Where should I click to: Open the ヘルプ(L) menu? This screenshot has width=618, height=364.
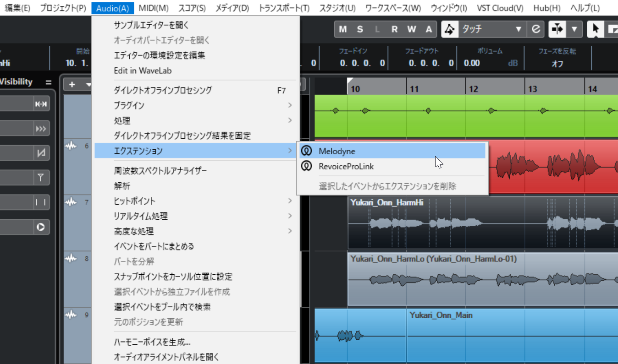click(585, 8)
